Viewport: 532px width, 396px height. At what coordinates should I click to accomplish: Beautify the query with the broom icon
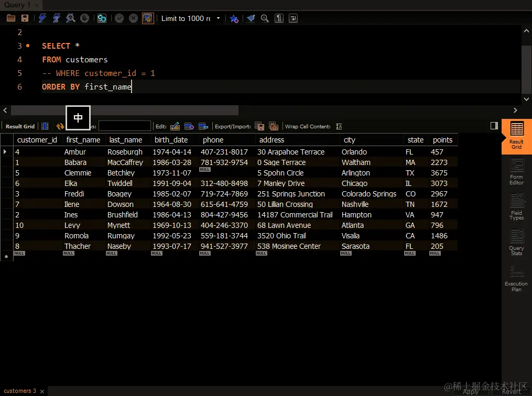point(251,18)
